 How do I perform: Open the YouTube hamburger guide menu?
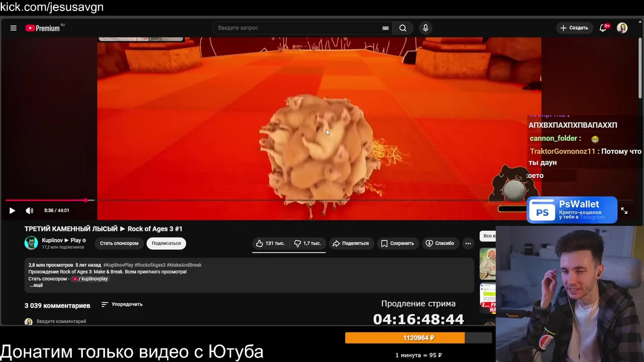[x=14, y=28]
